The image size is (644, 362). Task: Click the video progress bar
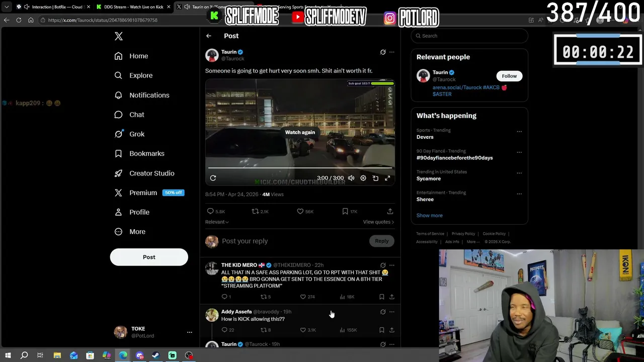pos(300,168)
